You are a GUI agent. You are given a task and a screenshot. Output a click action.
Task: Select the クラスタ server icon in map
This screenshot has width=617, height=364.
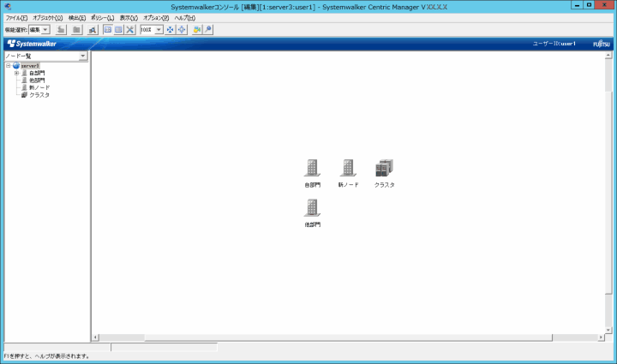pos(384,168)
